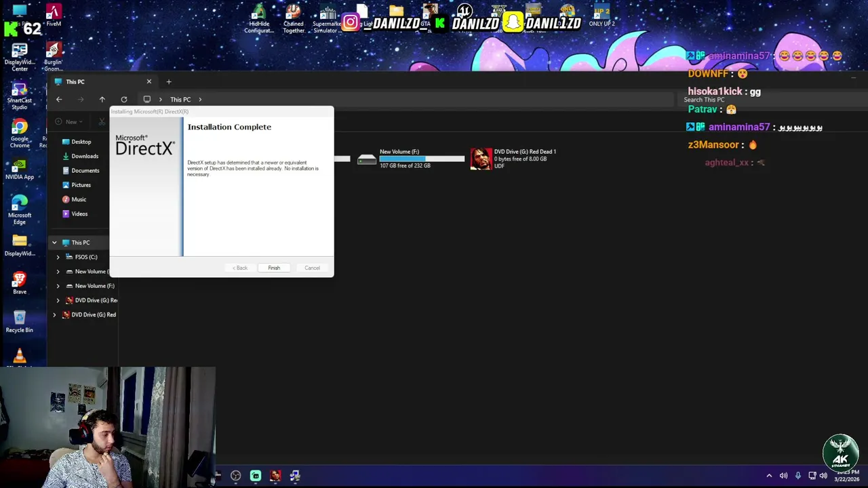Select DVD Drive (G:) Red Dead 1 in main pane

(513, 159)
